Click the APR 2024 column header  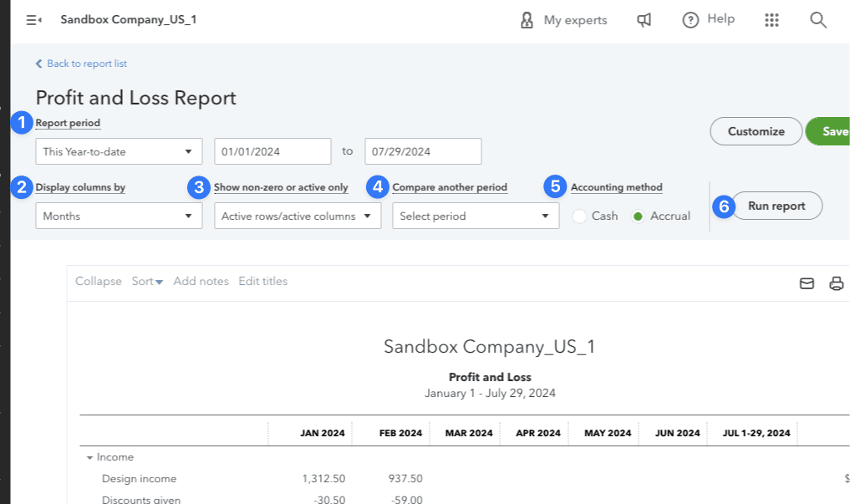pyautogui.click(x=538, y=433)
